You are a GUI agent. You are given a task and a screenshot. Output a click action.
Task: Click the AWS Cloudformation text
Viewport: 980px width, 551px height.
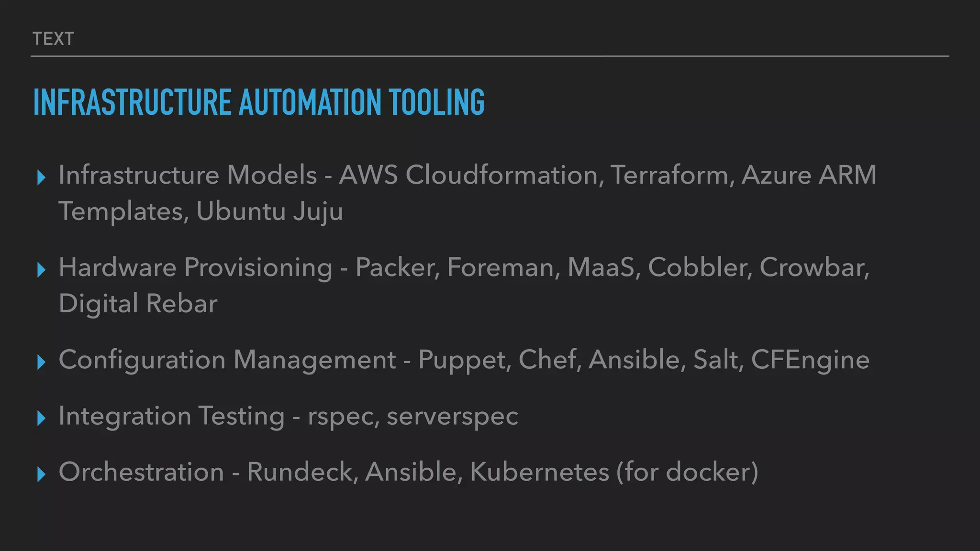point(468,175)
